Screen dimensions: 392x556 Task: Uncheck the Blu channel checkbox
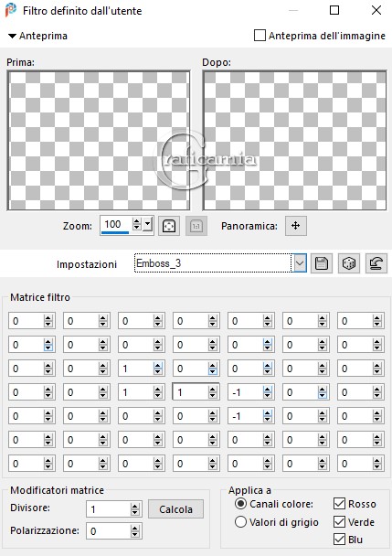339,540
